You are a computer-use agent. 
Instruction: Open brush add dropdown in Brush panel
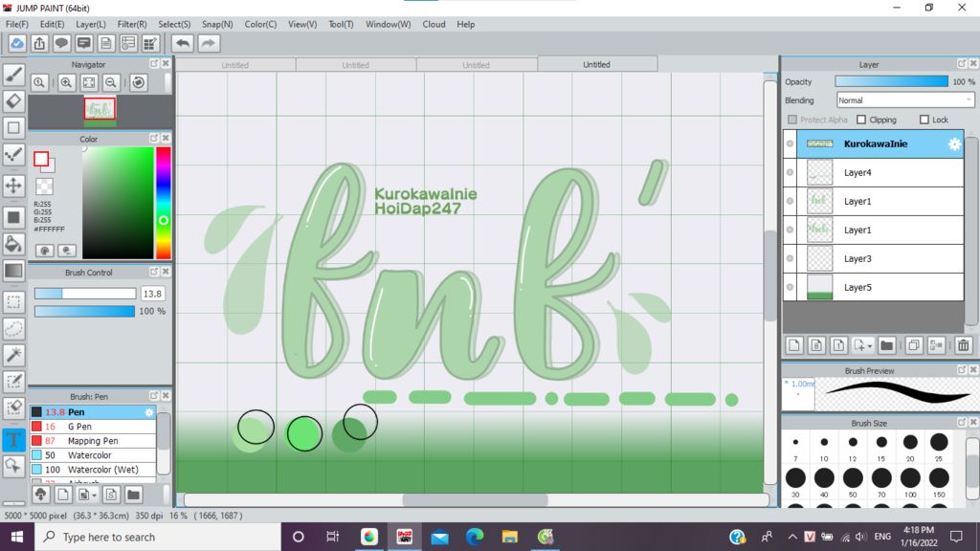coord(95,495)
